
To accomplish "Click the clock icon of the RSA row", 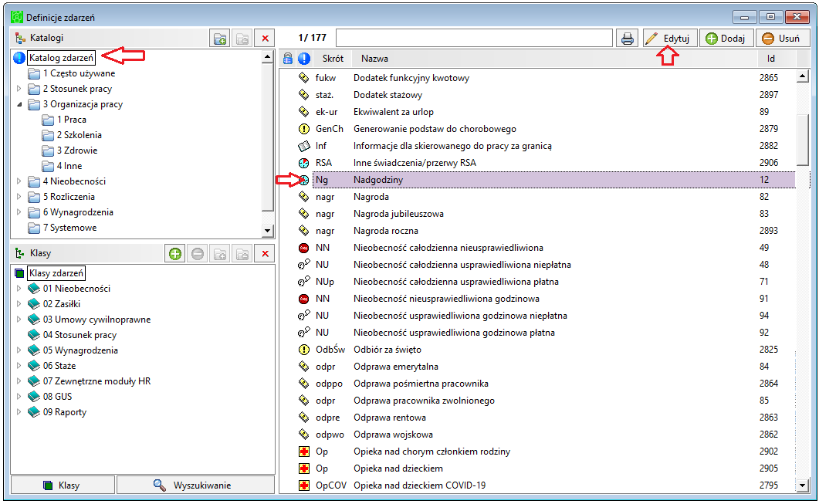I will [x=303, y=163].
